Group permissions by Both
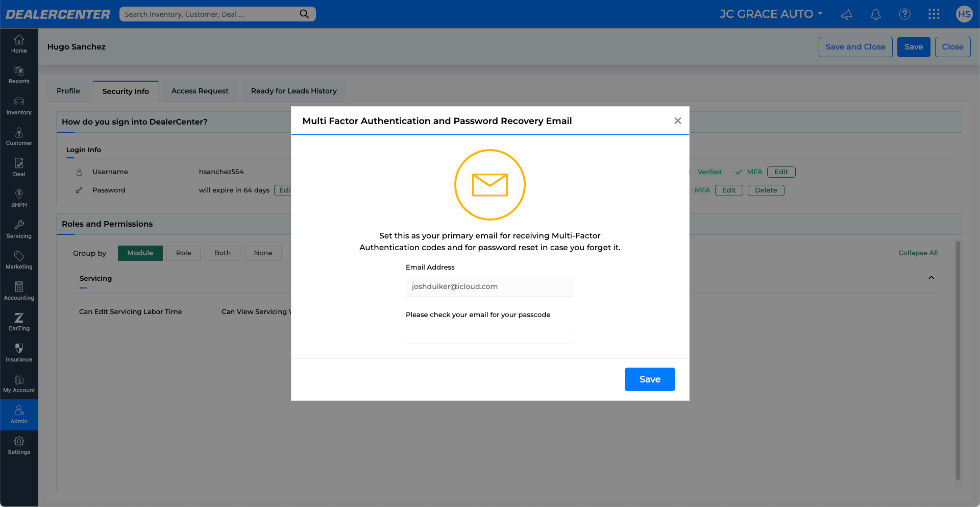980x507 pixels. 223,253
